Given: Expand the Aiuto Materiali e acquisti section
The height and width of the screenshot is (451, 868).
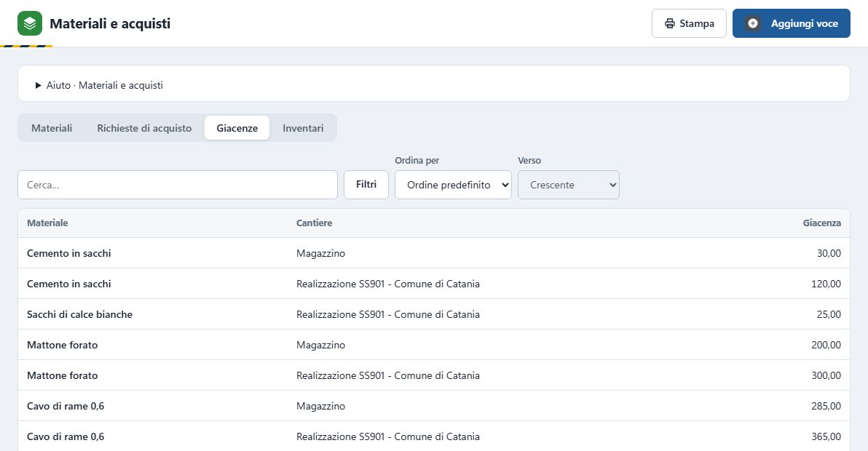Looking at the screenshot, I should [x=99, y=85].
